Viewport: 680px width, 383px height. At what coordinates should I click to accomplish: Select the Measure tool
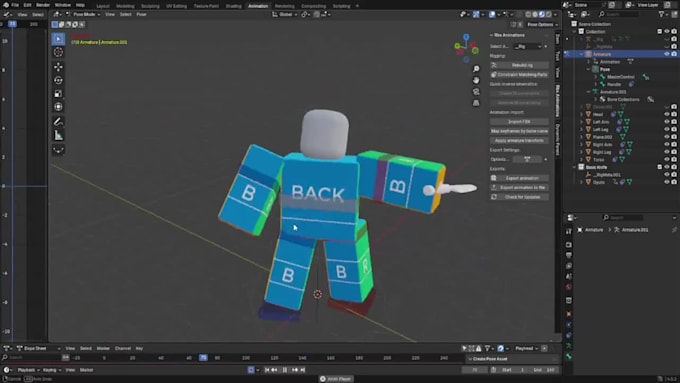point(58,136)
